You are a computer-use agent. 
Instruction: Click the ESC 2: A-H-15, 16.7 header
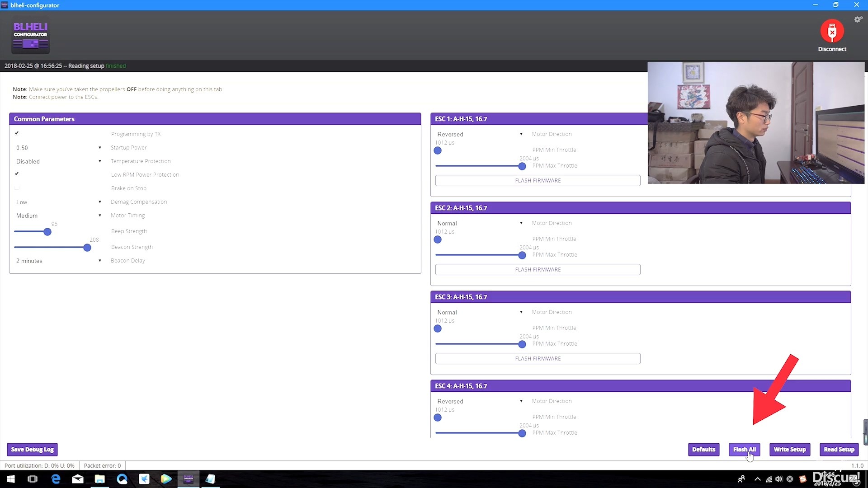tap(641, 208)
